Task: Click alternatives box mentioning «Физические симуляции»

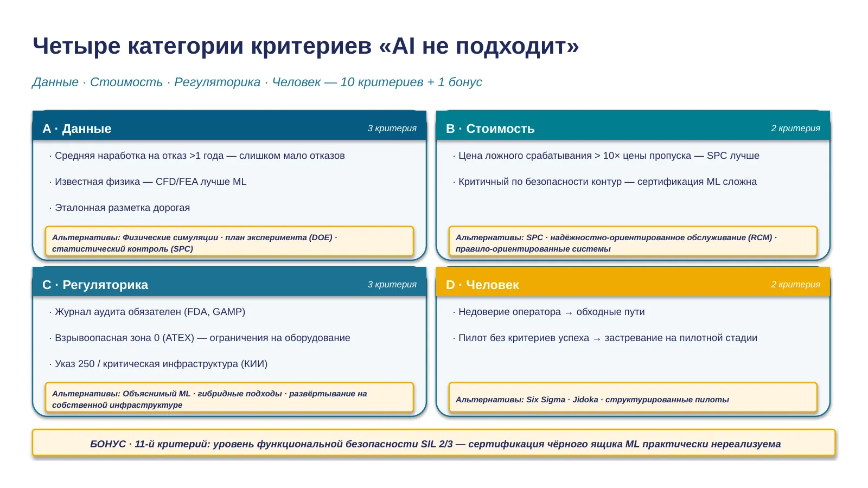Action: click(229, 242)
